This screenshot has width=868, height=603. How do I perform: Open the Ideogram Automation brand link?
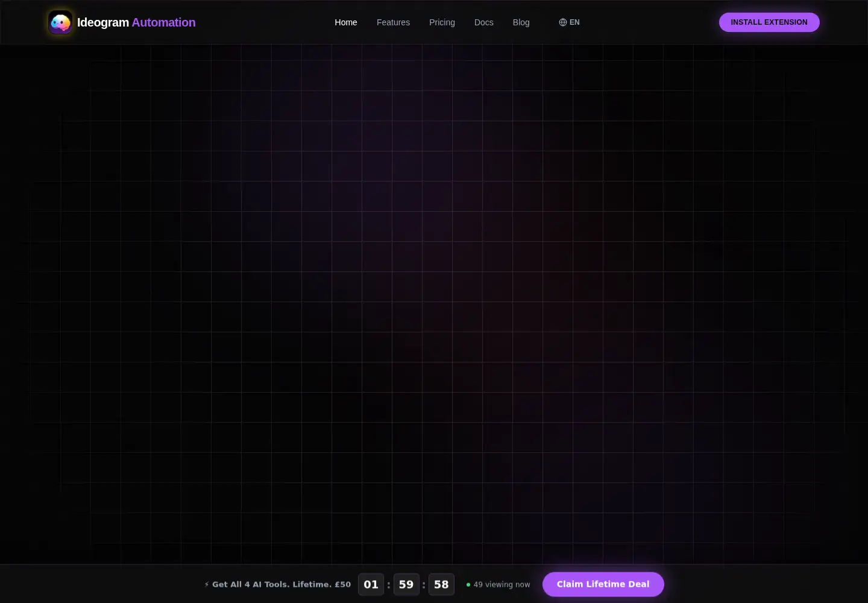click(x=122, y=22)
